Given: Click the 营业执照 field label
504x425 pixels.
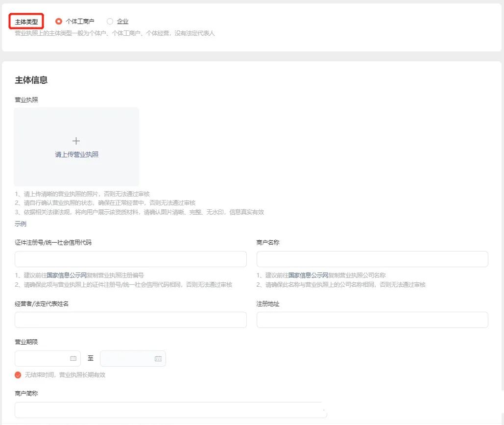Looking at the screenshot, I should [x=26, y=100].
